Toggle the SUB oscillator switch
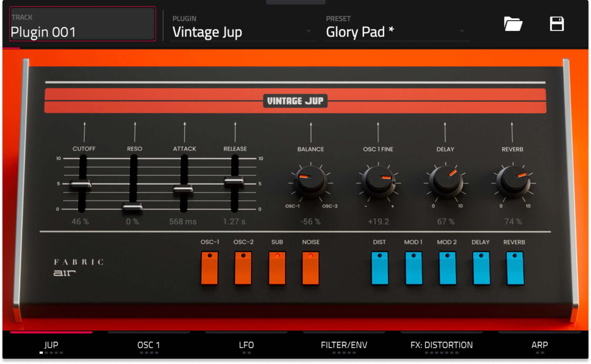 coord(277,268)
